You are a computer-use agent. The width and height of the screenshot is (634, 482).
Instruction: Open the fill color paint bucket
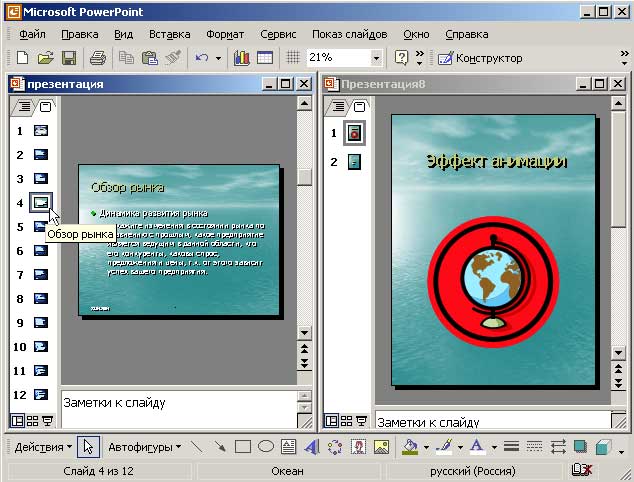point(409,447)
